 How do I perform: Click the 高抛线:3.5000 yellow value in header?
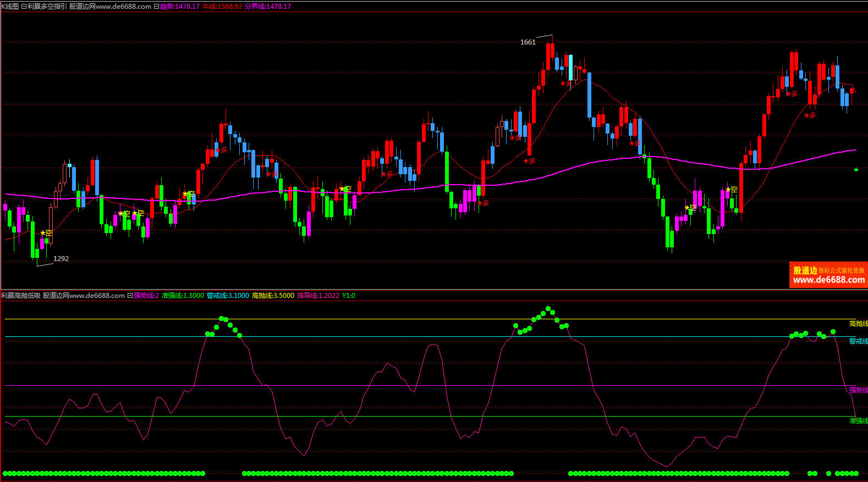pos(273,296)
